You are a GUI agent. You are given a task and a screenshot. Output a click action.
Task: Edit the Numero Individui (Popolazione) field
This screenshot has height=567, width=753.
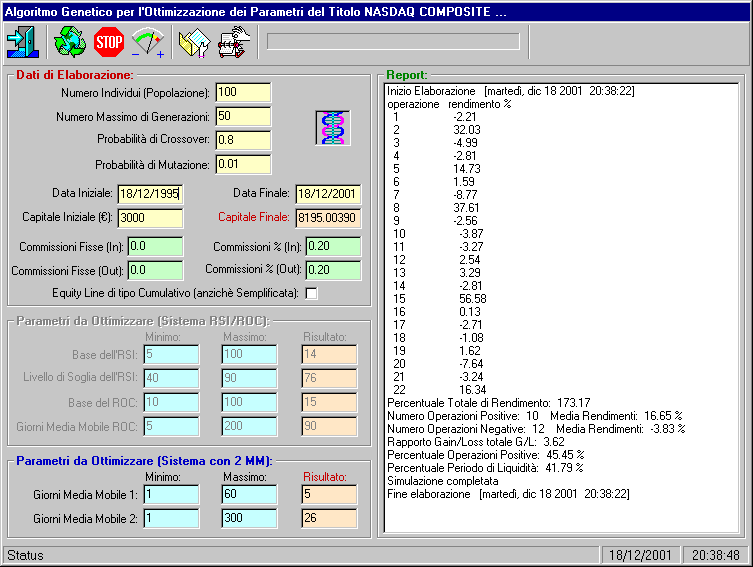coord(243,92)
